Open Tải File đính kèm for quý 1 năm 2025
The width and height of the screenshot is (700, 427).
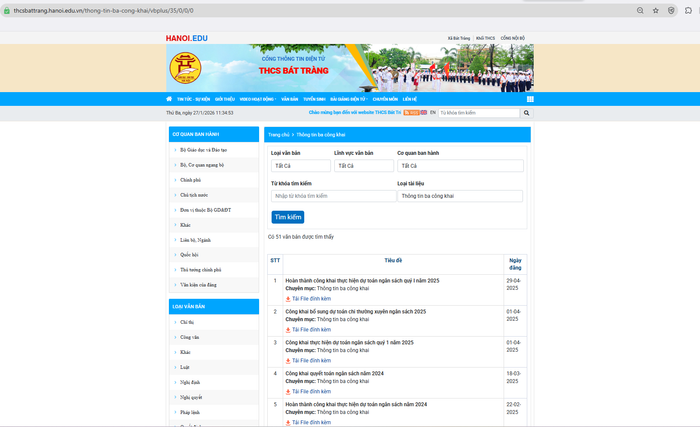[311, 361]
